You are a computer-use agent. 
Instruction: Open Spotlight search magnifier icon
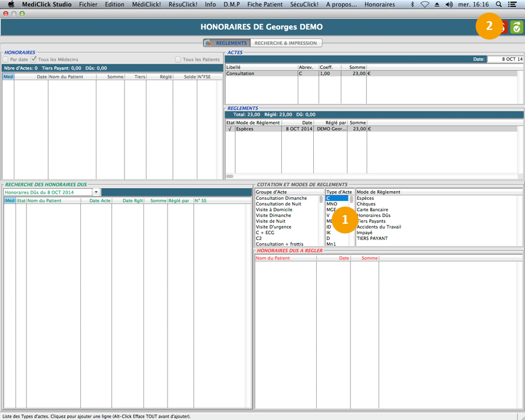[x=499, y=5]
